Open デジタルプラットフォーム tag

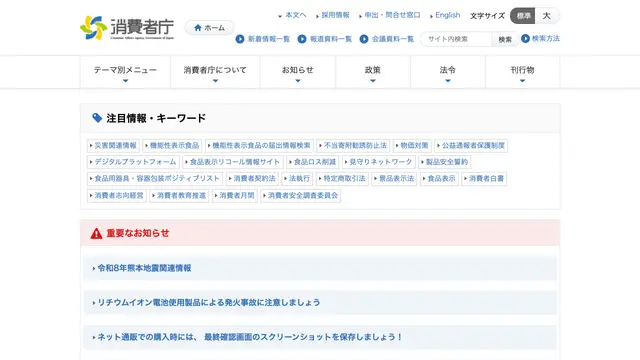[133, 162]
